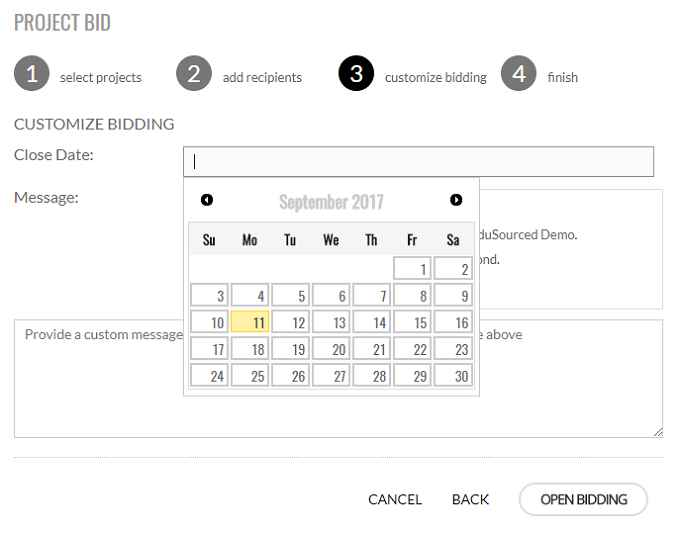Choose September 3 in calendar
The height and width of the screenshot is (534, 681).
[209, 295]
